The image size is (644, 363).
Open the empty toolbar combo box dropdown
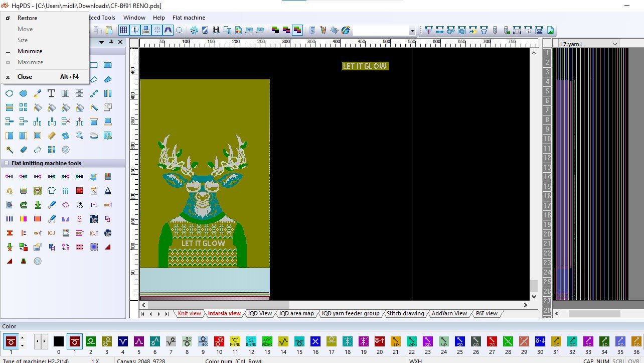(412, 31)
